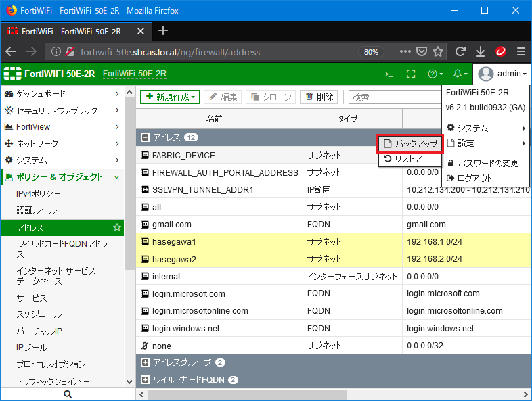The width and height of the screenshot is (532, 401).
Task: Open page actions three-dots menu
Action: coord(405,51)
